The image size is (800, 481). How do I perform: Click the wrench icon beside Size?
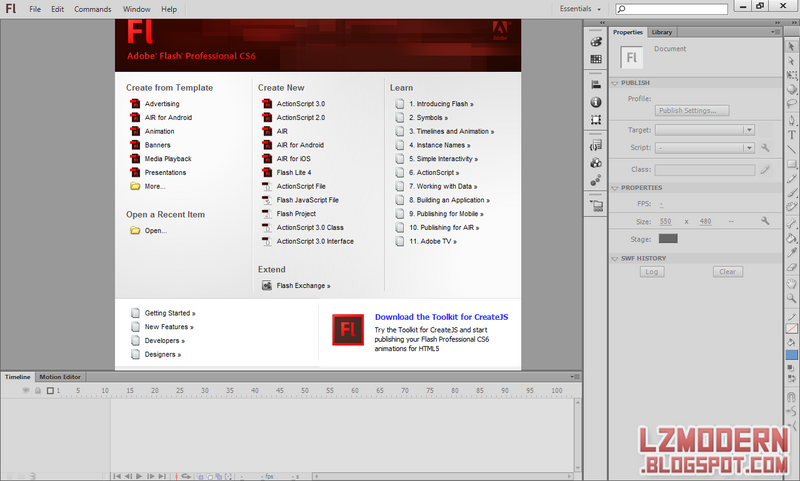pyautogui.click(x=765, y=221)
